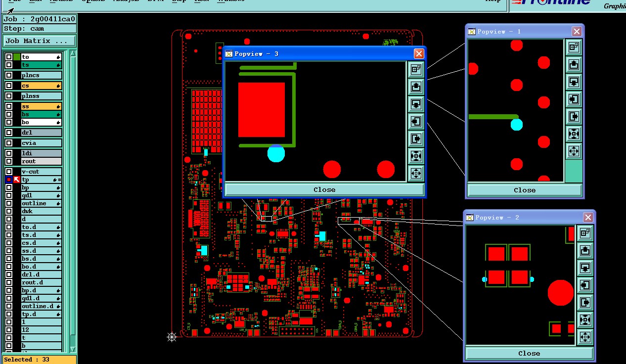Click the green color swatch beside to layer

pyautogui.click(x=17, y=57)
